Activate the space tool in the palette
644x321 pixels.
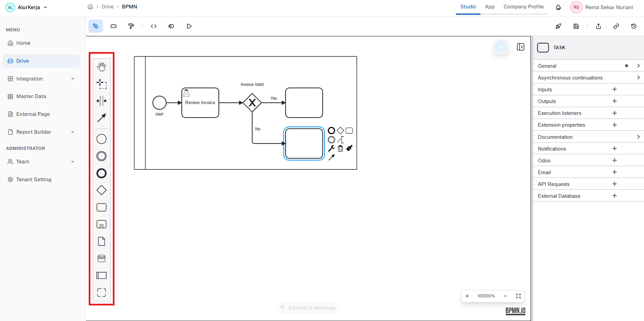(101, 101)
